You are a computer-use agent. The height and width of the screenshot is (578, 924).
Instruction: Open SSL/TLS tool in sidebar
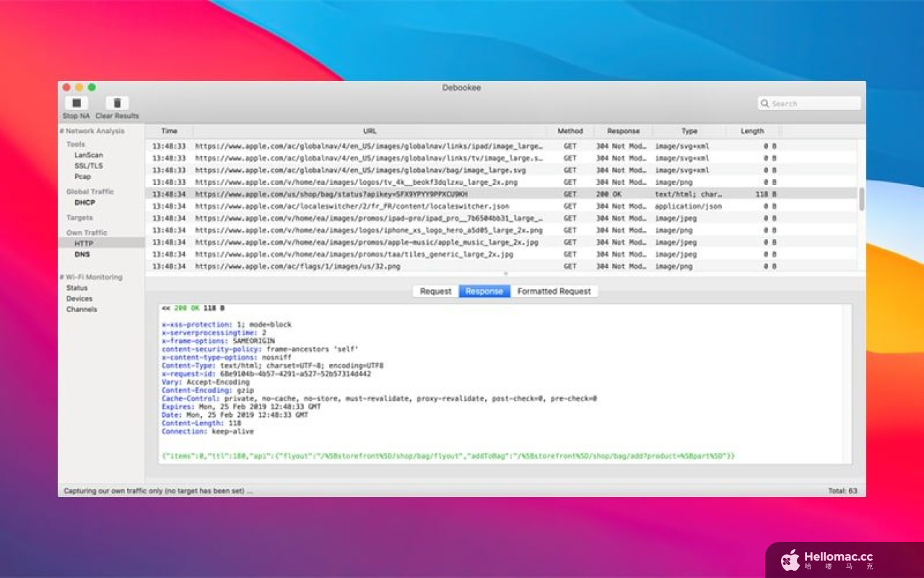[x=88, y=165]
